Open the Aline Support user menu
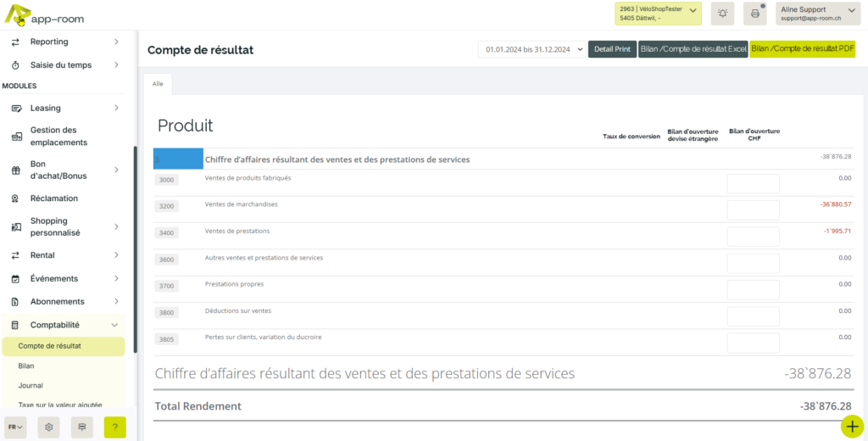 click(818, 13)
